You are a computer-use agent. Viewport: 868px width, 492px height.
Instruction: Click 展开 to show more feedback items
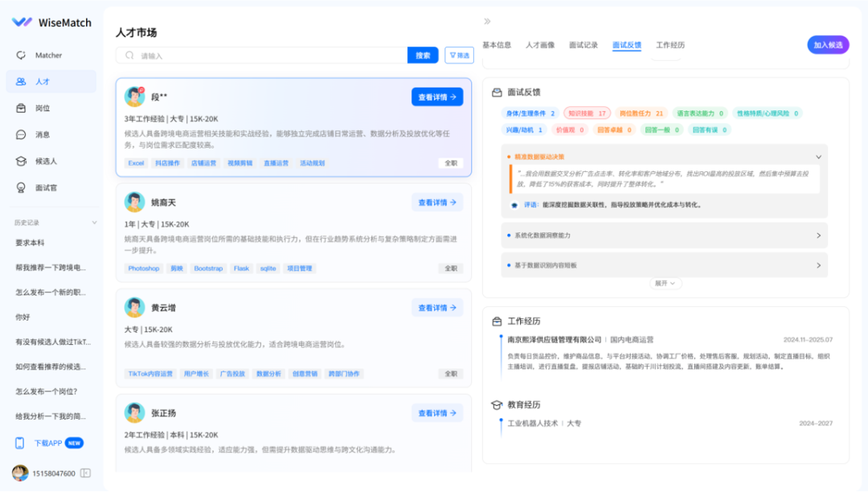[x=665, y=283]
